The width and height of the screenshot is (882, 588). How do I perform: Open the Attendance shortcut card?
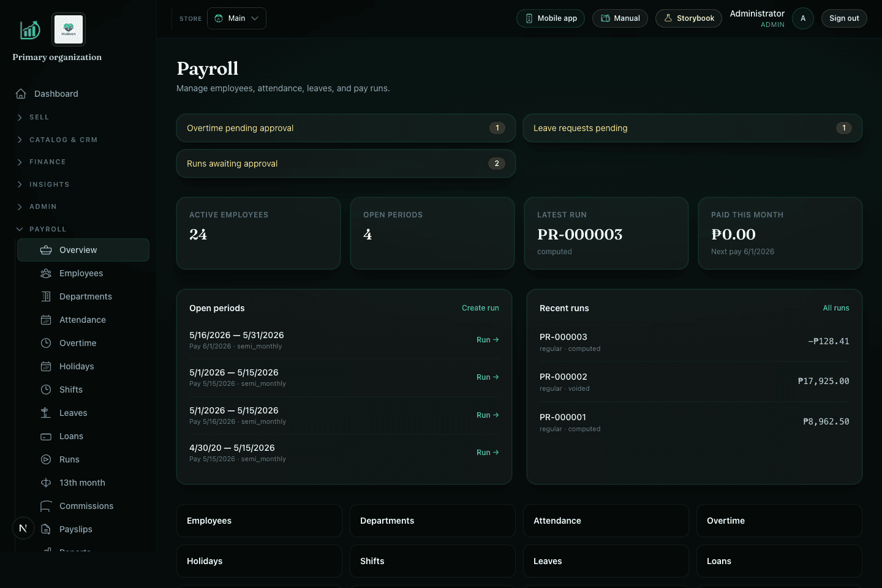click(x=606, y=521)
